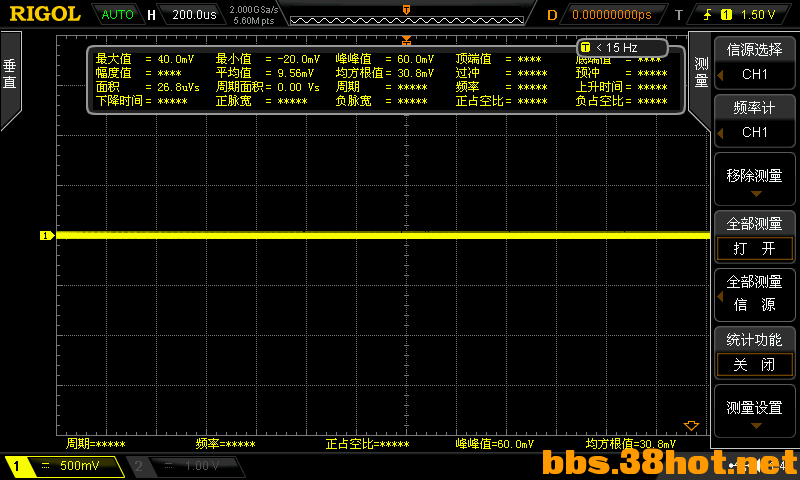
Task: Click the channel 1 ground marker
Action: [x=46, y=236]
